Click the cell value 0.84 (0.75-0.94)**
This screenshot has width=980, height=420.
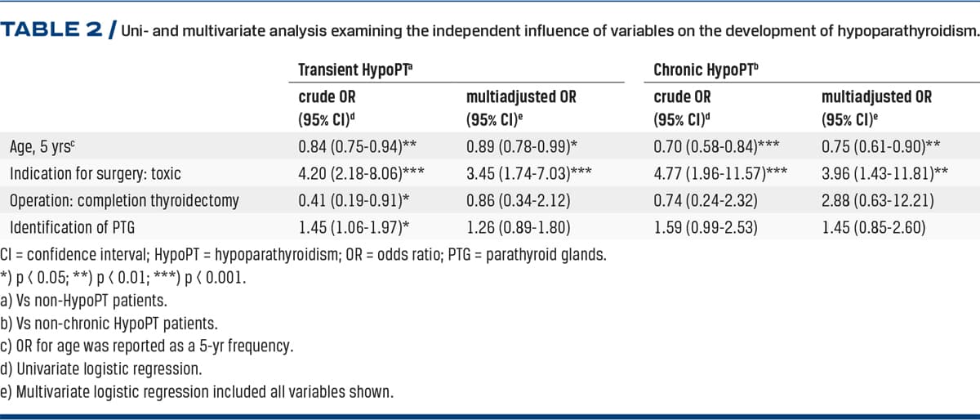tap(359, 149)
